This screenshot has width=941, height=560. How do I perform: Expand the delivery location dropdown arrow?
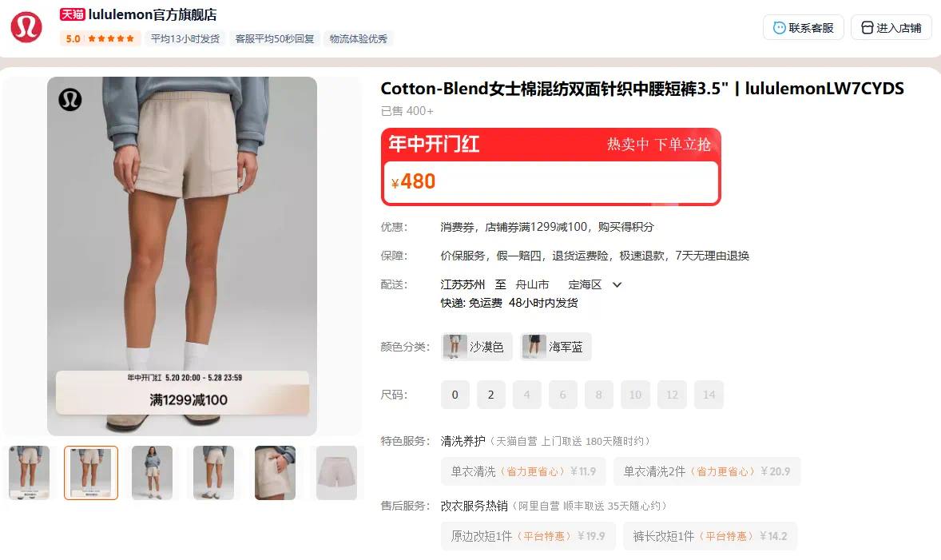coord(617,284)
